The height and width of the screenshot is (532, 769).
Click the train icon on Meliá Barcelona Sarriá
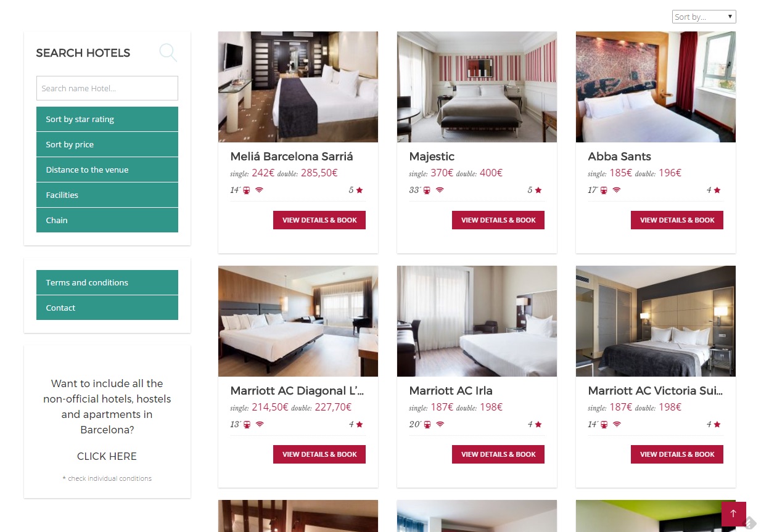247,190
